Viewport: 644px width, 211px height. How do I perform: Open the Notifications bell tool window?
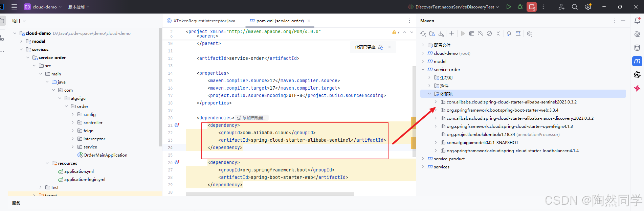tap(637, 21)
